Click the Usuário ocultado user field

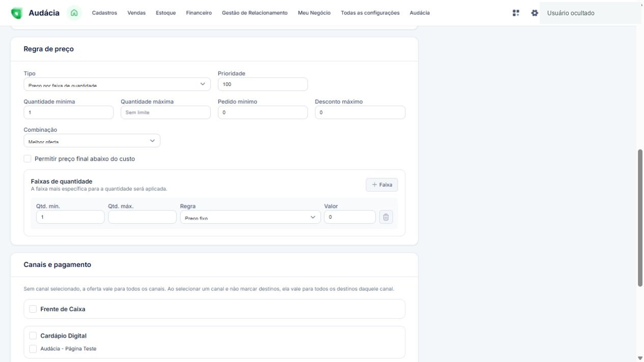pos(591,13)
